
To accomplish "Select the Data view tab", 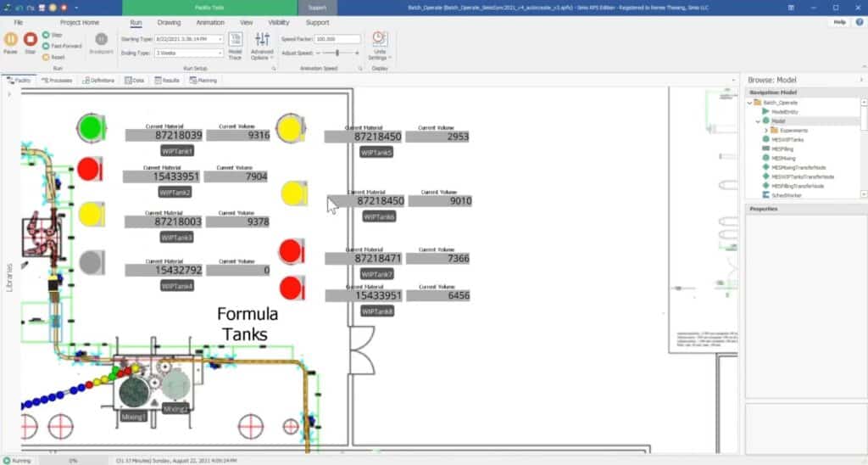I will (135, 81).
